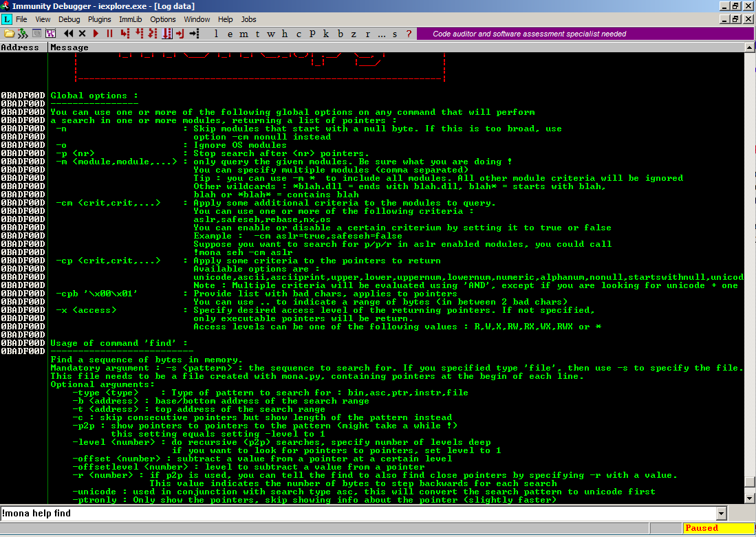Show Hardware breakpoints with 'z' button

click(354, 34)
